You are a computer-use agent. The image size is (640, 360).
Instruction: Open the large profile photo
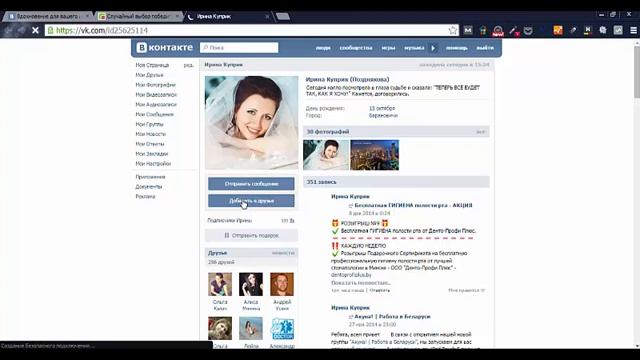(x=251, y=122)
